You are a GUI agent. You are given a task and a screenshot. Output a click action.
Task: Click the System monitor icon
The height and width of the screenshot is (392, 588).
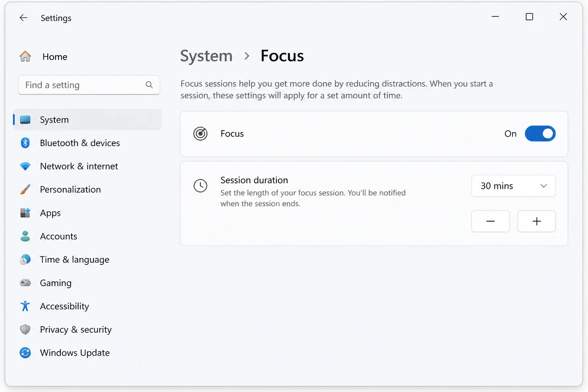(x=25, y=120)
